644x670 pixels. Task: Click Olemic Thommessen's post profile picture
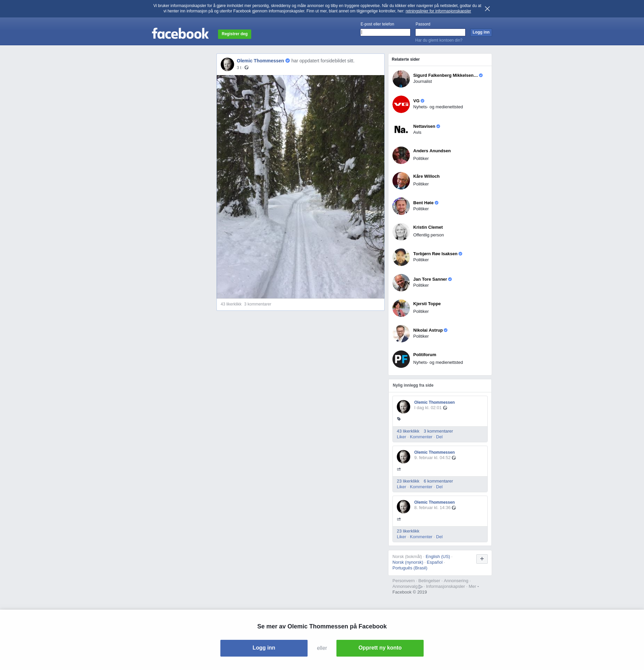(x=227, y=64)
